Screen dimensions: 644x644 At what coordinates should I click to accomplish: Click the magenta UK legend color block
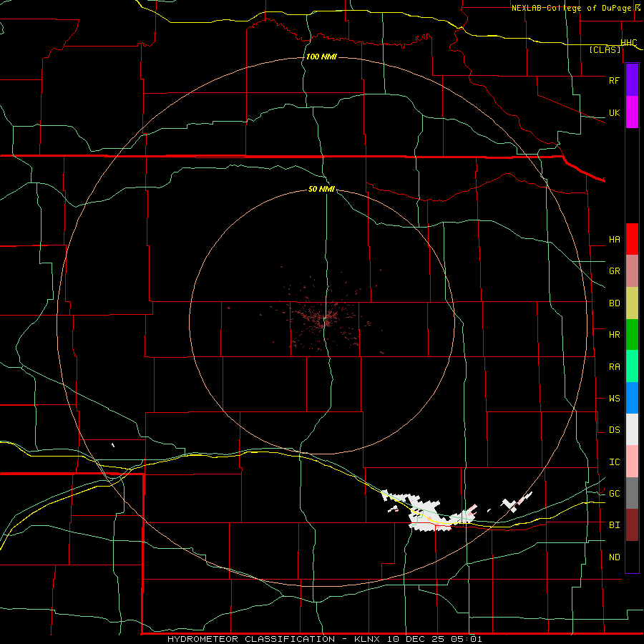pyautogui.click(x=632, y=112)
